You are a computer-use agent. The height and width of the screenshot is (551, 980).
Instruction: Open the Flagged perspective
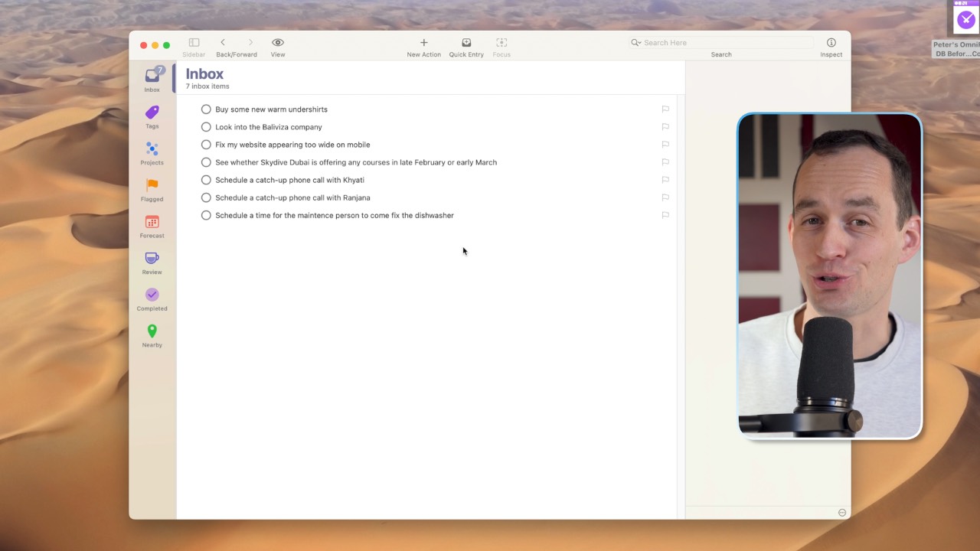point(152,189)
